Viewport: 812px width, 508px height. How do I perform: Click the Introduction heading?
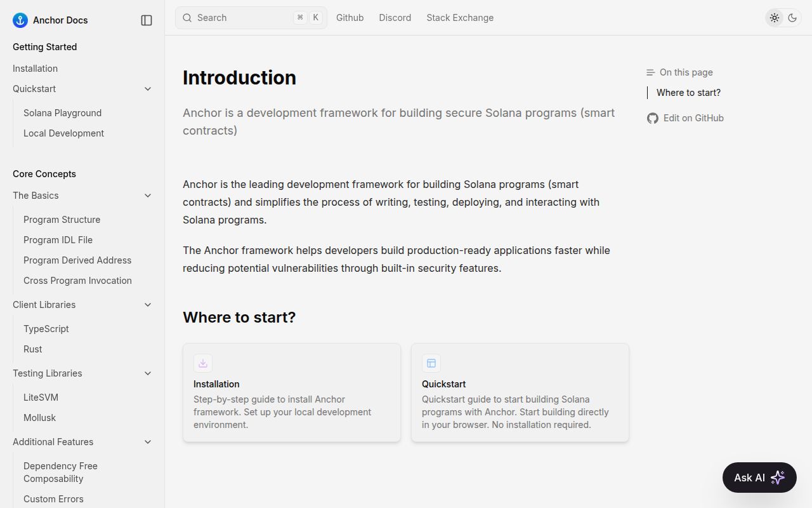click(x=239, y=77)
